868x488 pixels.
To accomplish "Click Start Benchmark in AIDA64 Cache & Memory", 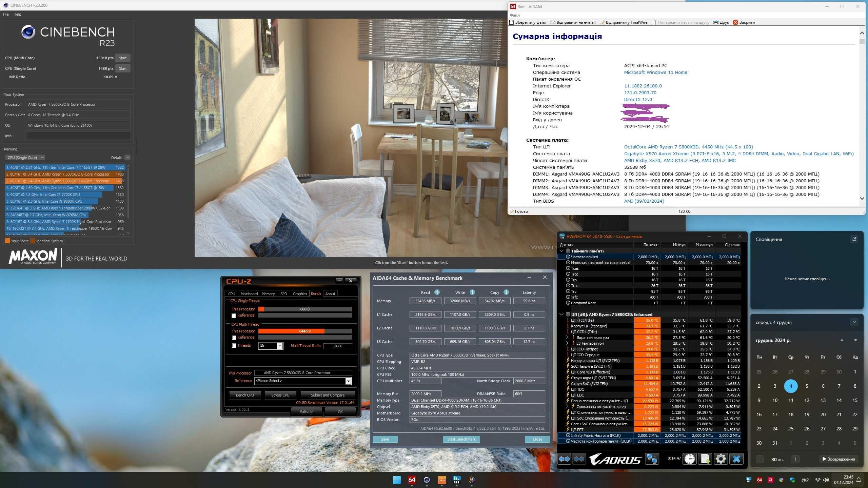I will pyautogui.click(x=461, y=440).
